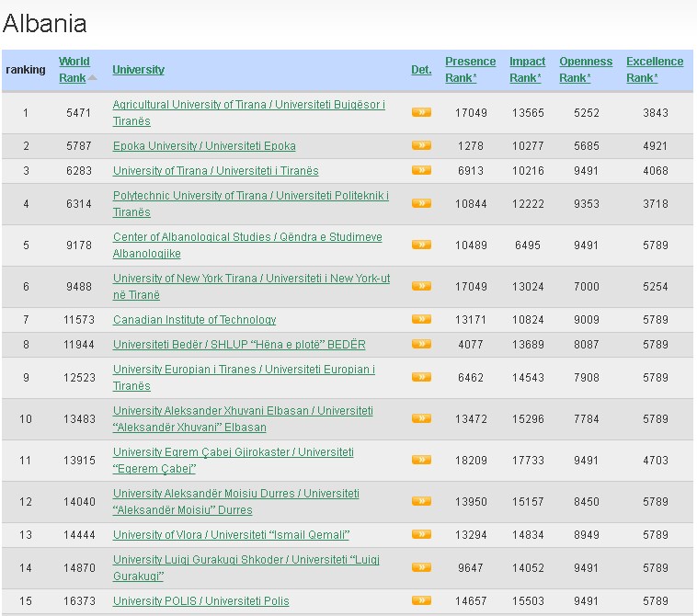Open details icon for University Europian i Tiranes
Screen dimensions: 697x616
coord(421,377)
